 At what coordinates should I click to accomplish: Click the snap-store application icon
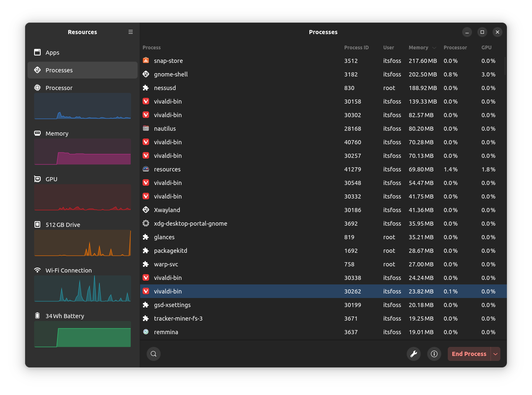(x=146, y=60)
